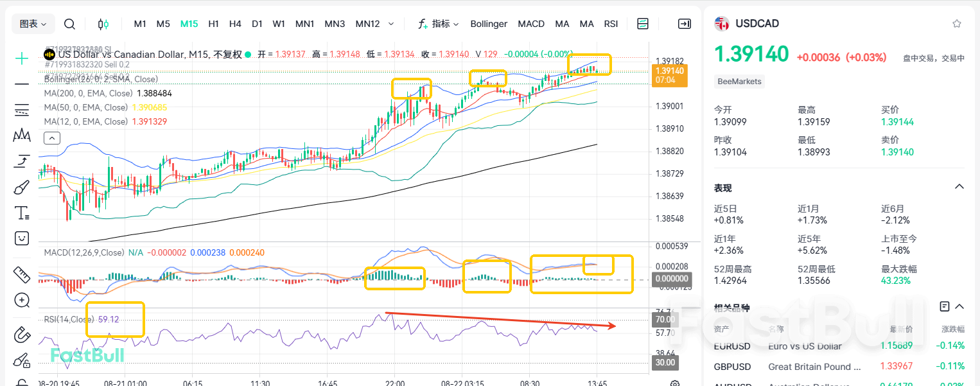Activate the zoom-in magnifier tool

[22, 300]
